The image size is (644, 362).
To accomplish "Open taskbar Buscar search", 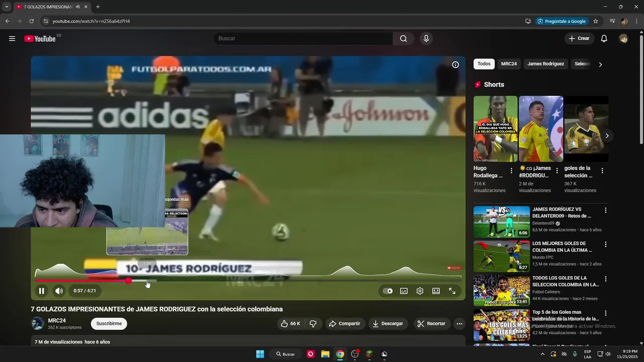I will coord(285,354).
